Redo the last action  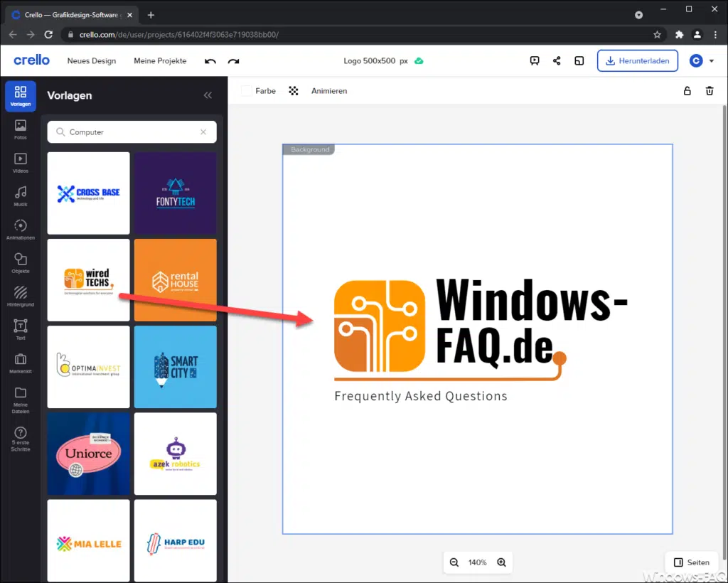tap(233, 61)
